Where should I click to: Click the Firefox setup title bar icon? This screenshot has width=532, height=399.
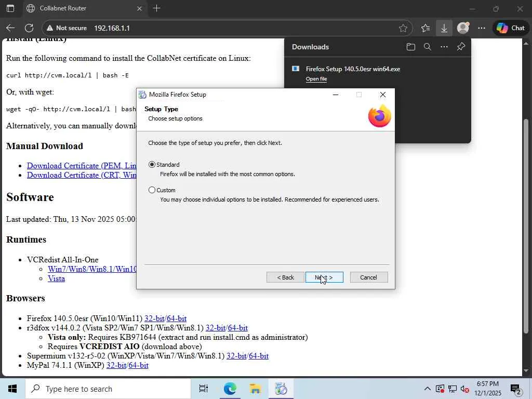pos(142,95)
